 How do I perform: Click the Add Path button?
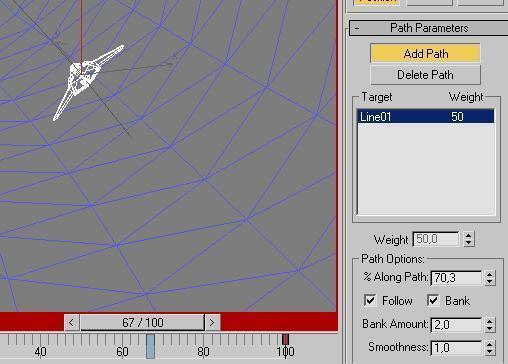click(x=425, y=53)
